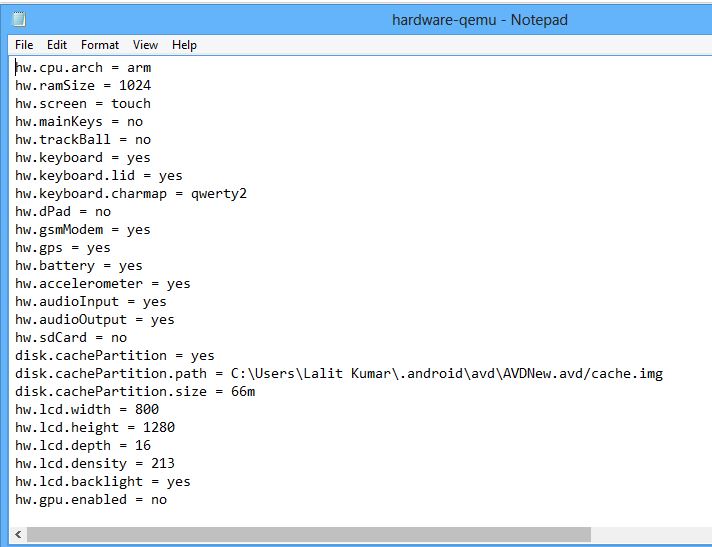This screenshot has width=712, height=547.
Task: Open the Format menu
Action: click(x=100, y=45)
